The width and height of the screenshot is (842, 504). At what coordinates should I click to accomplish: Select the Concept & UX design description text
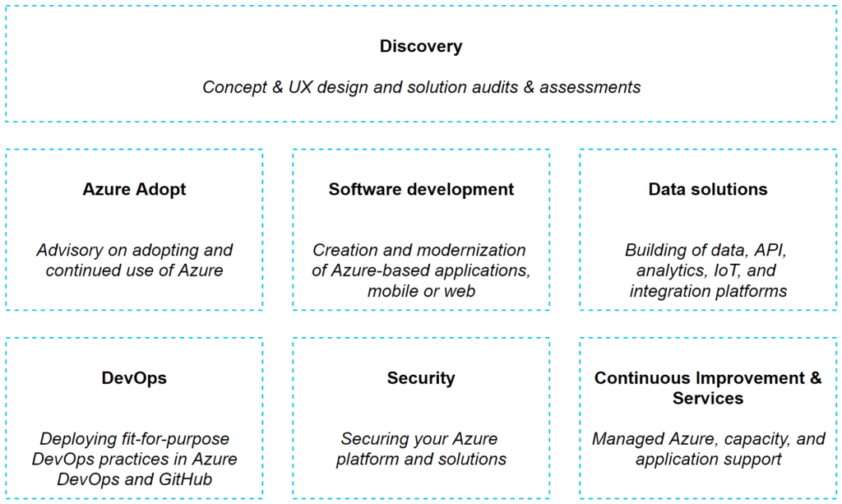click(x=421, y=87)
